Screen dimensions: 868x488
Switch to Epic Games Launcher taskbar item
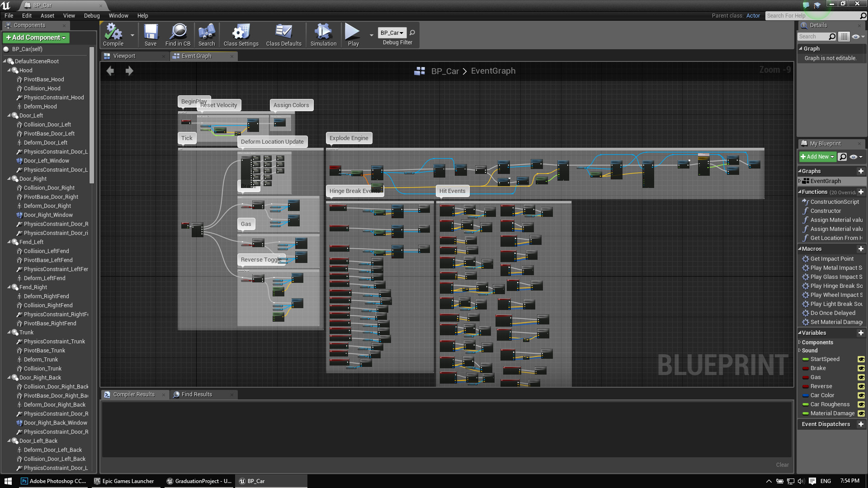pos(124,481)
